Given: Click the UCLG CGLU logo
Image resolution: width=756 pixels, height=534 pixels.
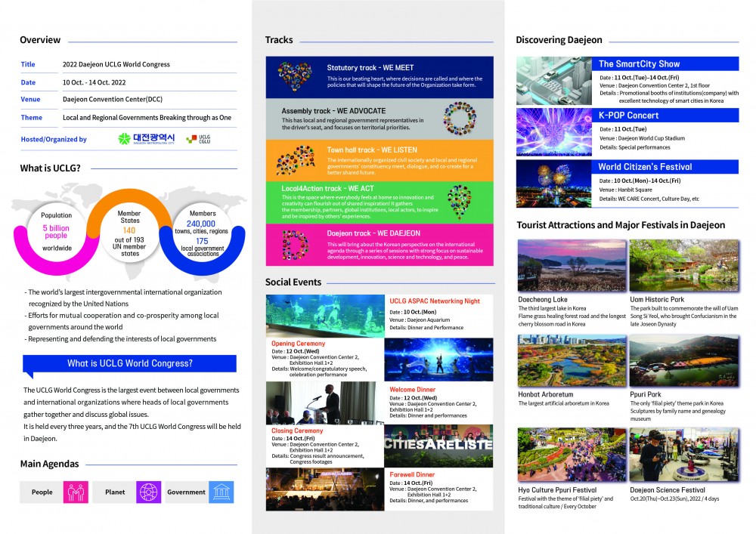Looking at the screenshot, I should point(199,139).
